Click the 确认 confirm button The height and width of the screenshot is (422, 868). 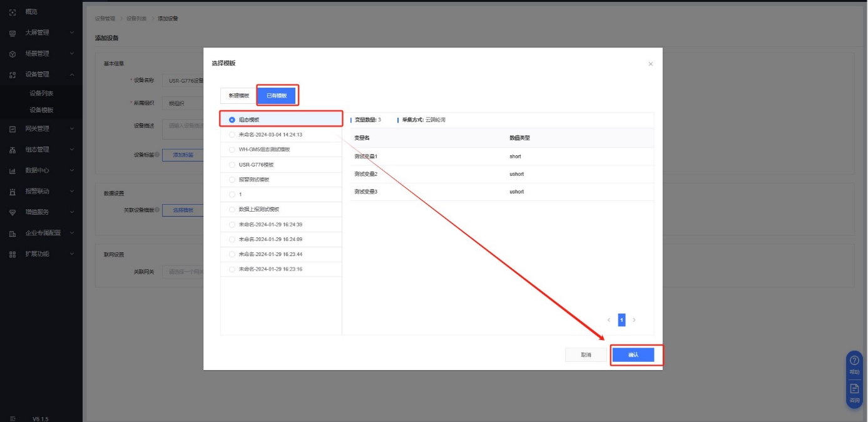pos(633,355)
